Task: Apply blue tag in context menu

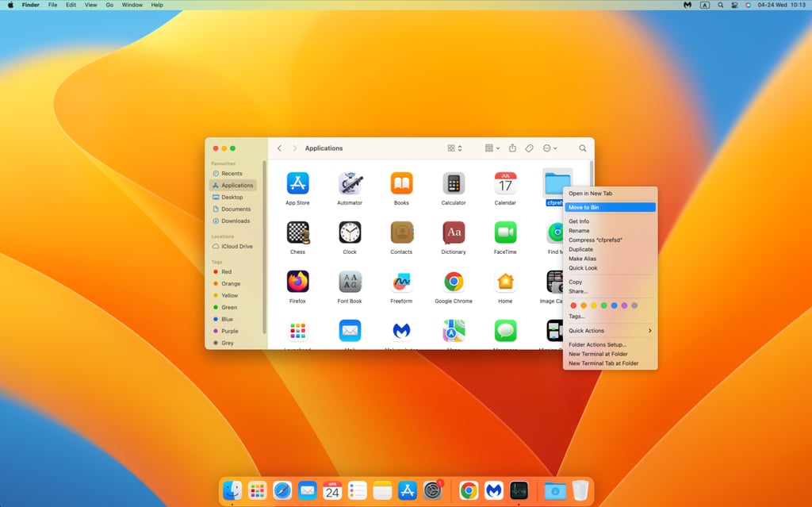Action: tap(615, 305)
